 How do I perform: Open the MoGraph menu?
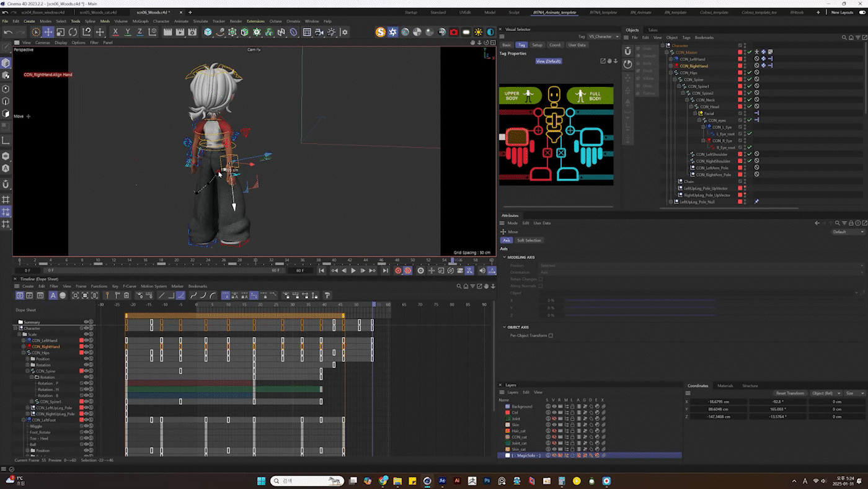(x=140, y=21)
